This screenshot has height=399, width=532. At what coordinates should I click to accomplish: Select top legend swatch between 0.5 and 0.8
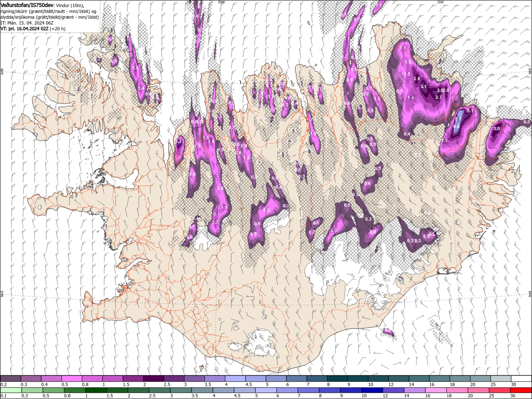[x=71, y=379]
